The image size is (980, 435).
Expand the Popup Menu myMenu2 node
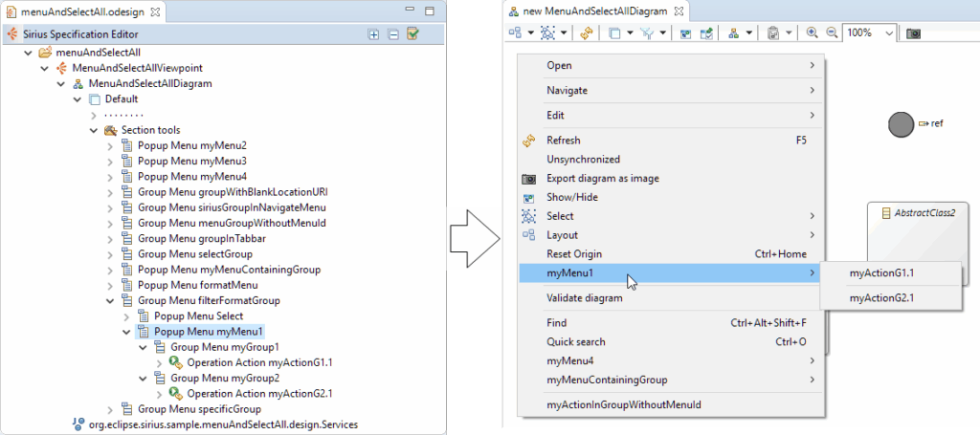(x=109, y=145)
